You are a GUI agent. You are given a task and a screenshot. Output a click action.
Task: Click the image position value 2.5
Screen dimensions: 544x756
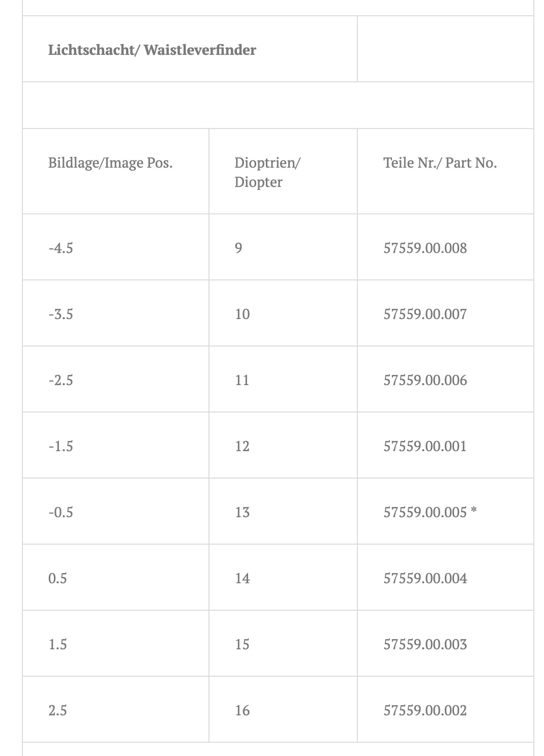point(57,710)
